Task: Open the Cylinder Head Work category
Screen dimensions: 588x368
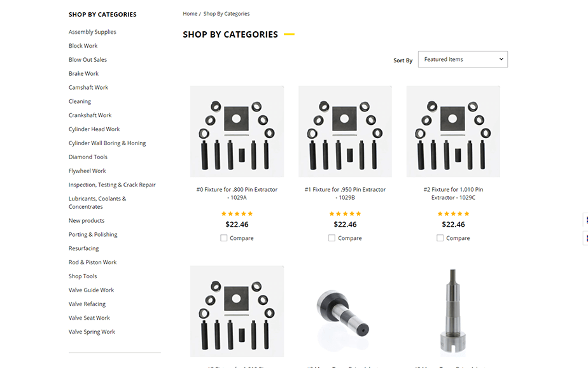Action: click(x=94, y=129)
